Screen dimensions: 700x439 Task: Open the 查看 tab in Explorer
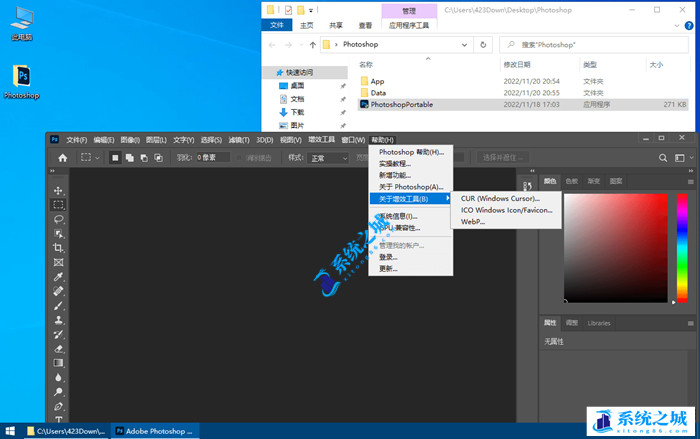pos(365,25)
